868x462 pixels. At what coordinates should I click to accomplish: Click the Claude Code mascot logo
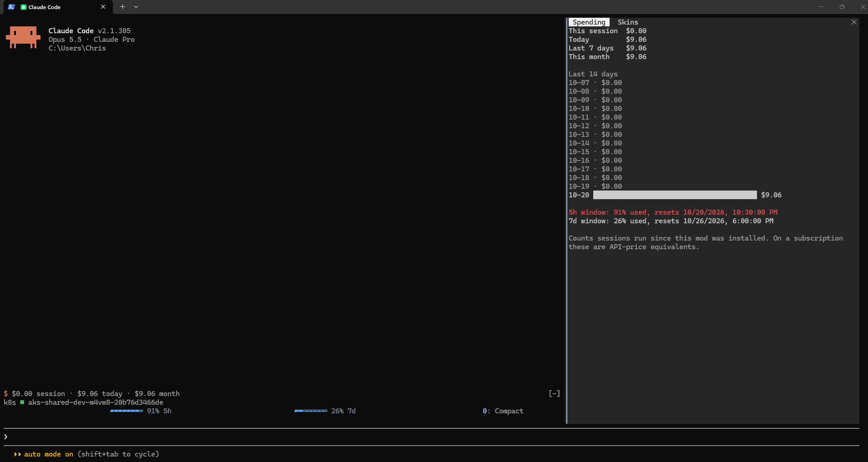[x=23, y=37]
